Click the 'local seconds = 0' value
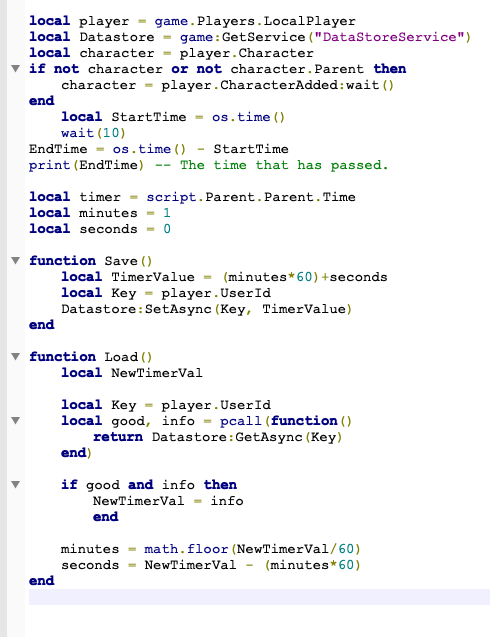This screenshot has width=490, height=637. 167,229
